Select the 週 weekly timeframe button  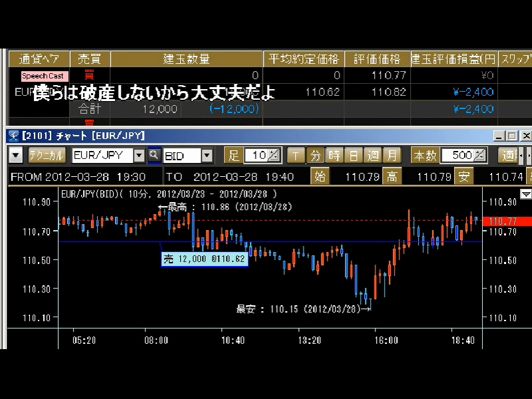[373, 156]
